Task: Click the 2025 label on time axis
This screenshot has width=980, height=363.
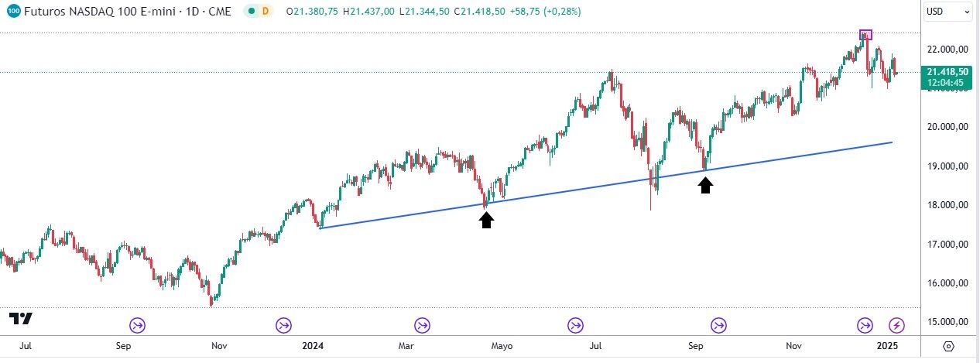Action: (x=887, y=345)
